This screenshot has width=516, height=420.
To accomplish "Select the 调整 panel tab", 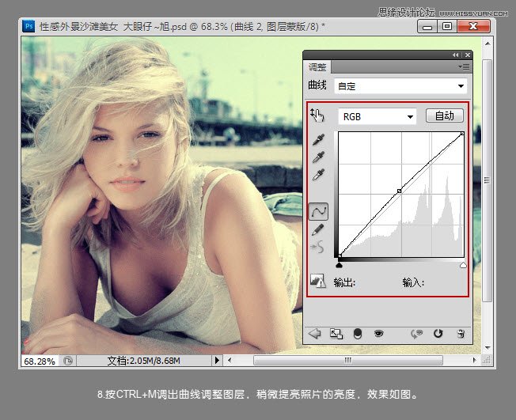I will point(317,67).
